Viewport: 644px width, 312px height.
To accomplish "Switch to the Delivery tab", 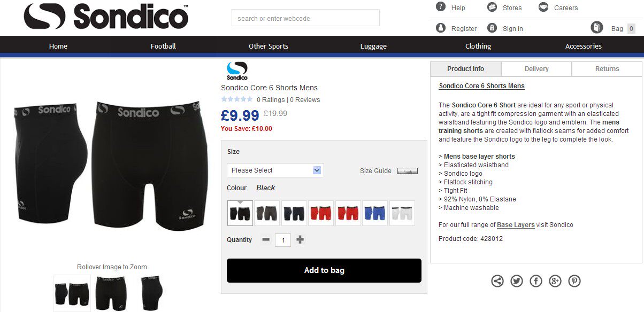I will 536,69.
